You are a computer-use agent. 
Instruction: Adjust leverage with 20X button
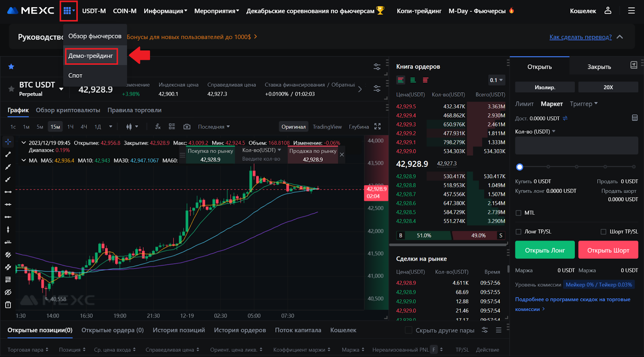pyautogui.click(x=608, y=87)
